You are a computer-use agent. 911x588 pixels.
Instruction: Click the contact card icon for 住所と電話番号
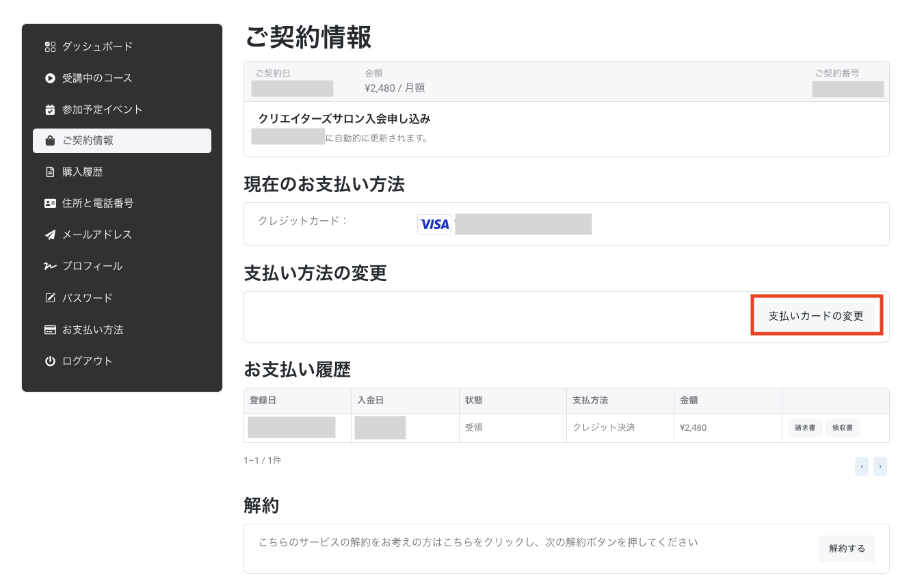click(x=49, y=203)
